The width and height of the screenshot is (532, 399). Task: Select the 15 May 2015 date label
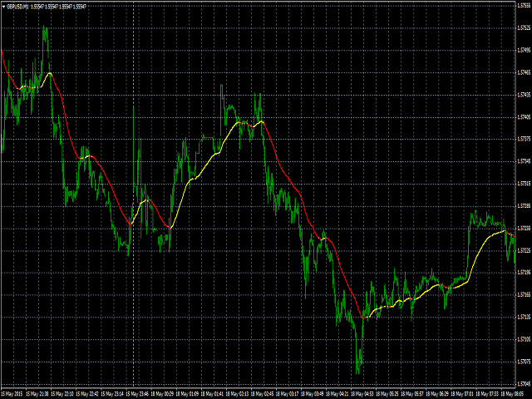13,394
